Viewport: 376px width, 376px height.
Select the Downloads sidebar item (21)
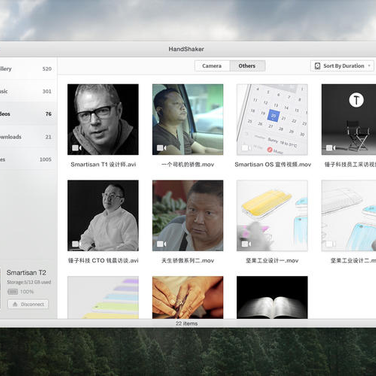point(28,137)
